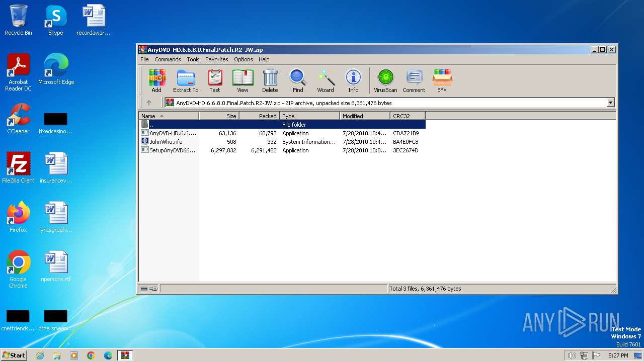Open Recycle Bin desktop icon
Screen dimensions: 644x362
click(x=18, y=20)
